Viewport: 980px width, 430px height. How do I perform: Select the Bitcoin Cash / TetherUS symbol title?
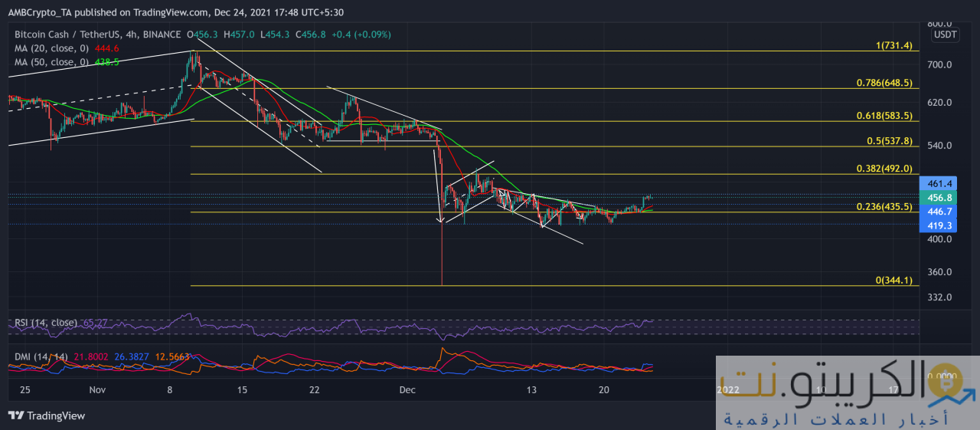(97, 34)
